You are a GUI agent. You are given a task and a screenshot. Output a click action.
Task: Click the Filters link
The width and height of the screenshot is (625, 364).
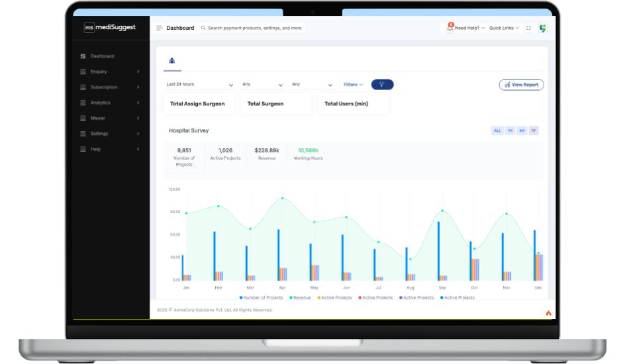[x=352, y=85]
